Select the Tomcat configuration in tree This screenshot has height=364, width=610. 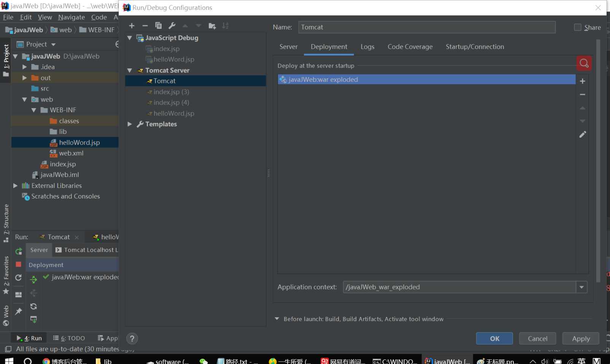point(195,81)
